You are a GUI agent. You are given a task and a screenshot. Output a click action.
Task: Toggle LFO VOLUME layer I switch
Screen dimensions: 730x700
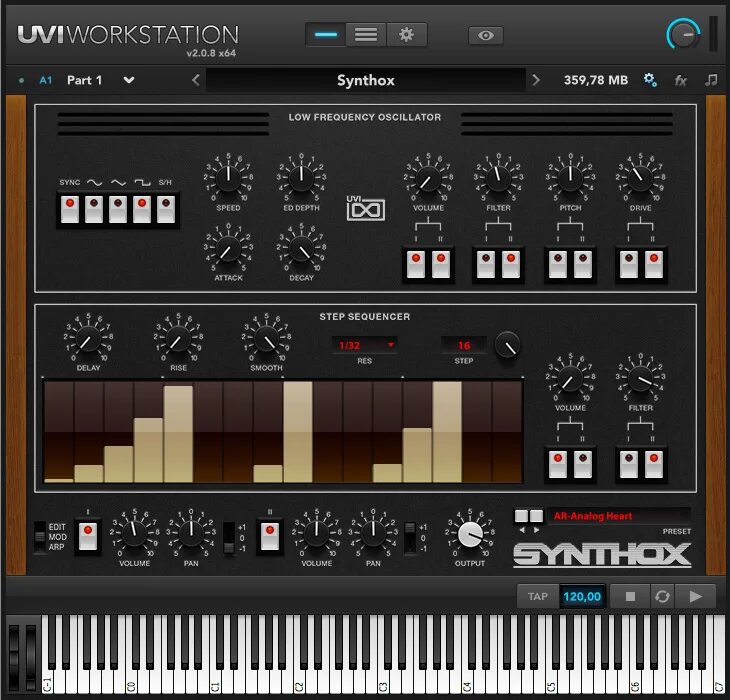416,265
